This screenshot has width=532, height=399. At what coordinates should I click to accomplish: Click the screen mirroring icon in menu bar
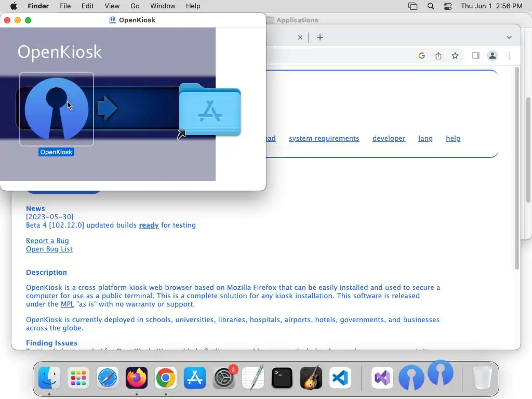click(x=413, y=6)
